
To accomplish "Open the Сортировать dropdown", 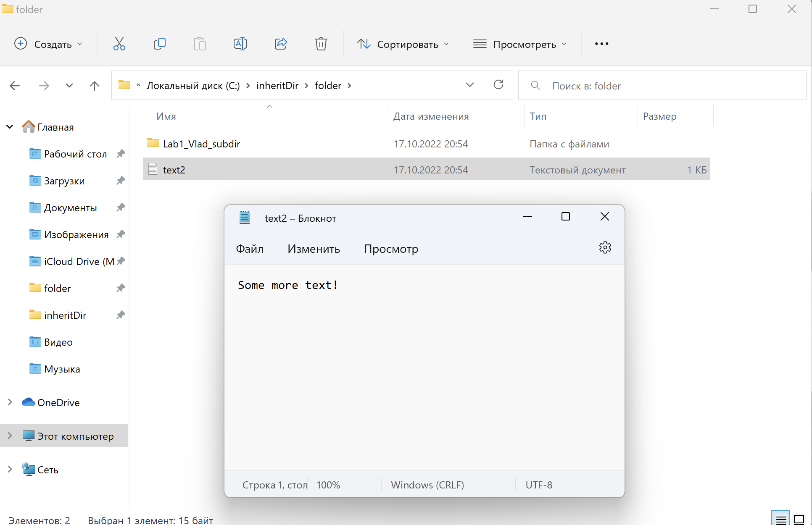I will [403, 44].
